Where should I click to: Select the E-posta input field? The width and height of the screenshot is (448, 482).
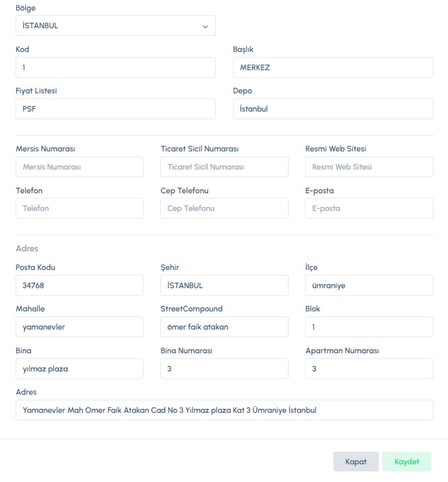point(369,208)
